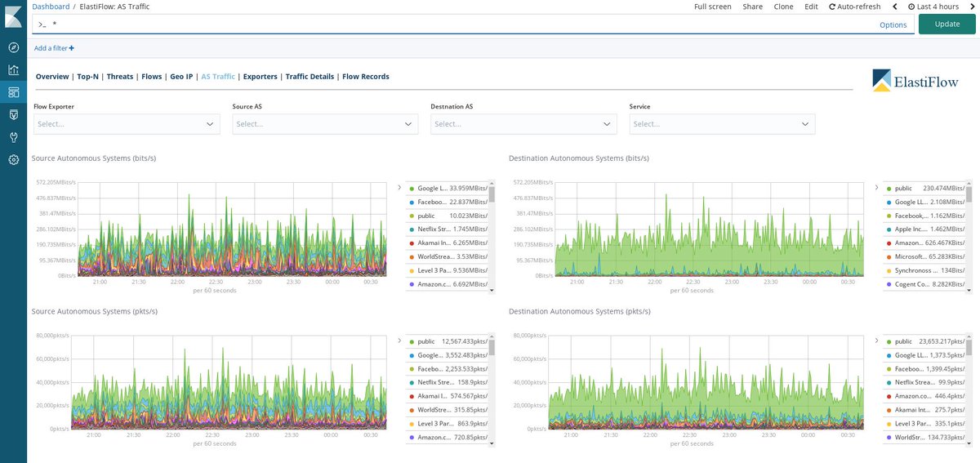
Task: Select WorldStrea... 3.53MBits legend entry
Action: coord(447,256)
